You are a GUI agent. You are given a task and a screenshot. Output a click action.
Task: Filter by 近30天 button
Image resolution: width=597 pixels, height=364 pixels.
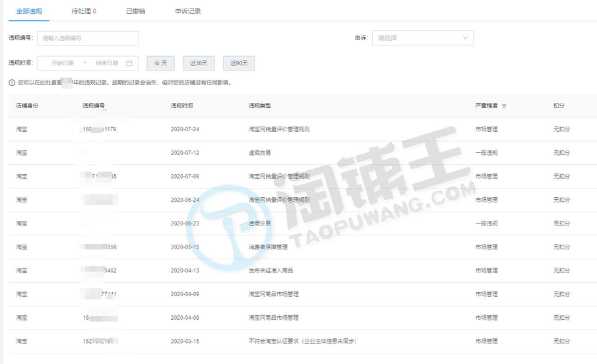click(x=199, y=63)
